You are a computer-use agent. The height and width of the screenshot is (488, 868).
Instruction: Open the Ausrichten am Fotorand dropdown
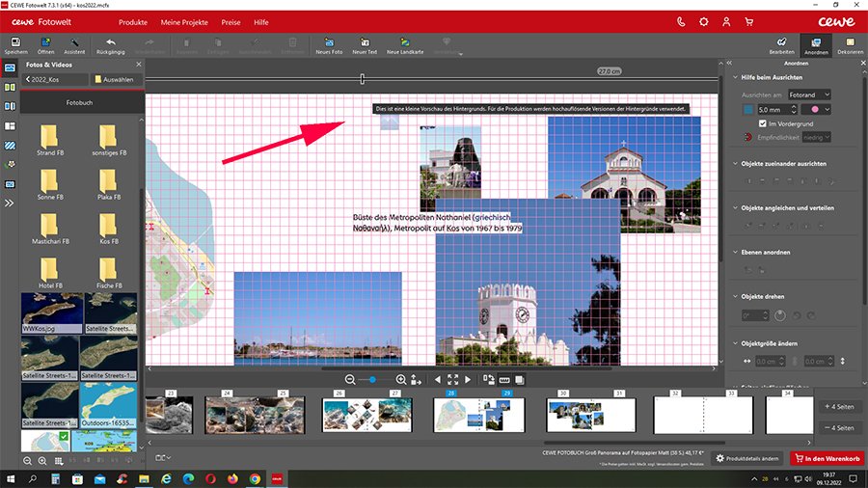(808, 95)
